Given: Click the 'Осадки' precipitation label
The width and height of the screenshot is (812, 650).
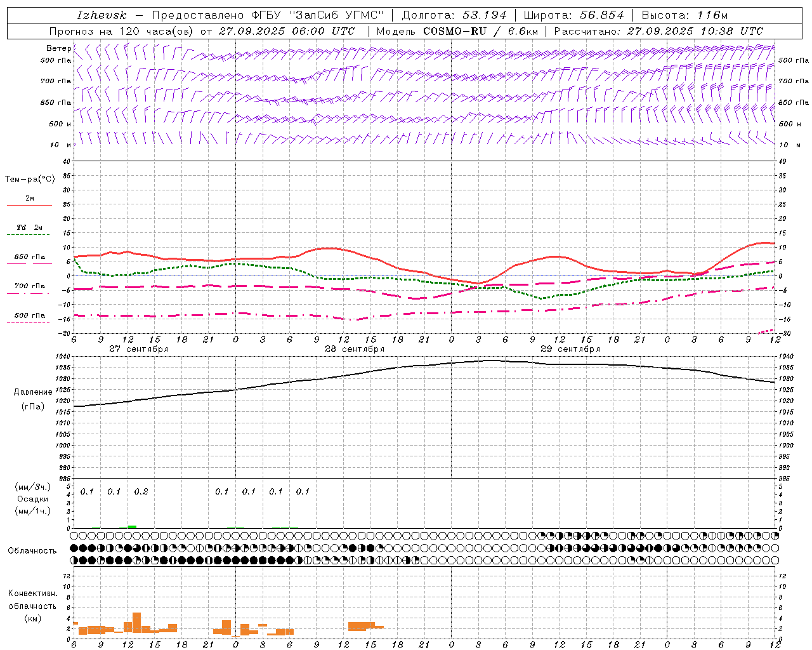Looking at the screenshot, I should click(x=33, y=499).
